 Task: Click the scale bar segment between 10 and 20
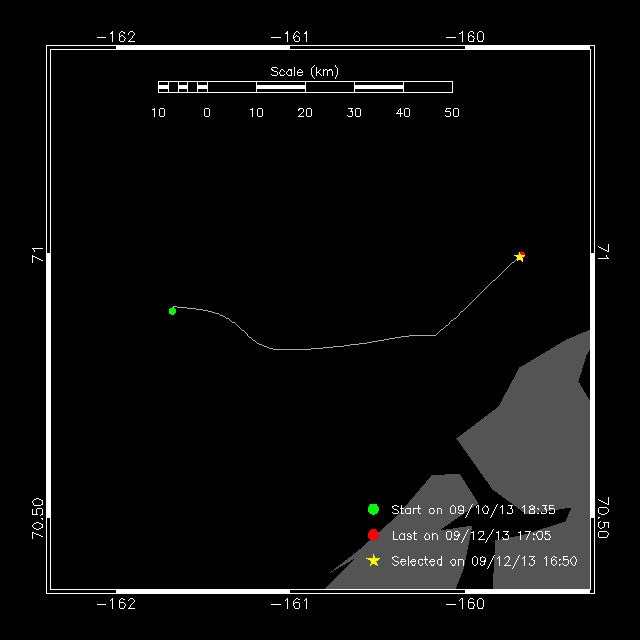tap(281, 87)
